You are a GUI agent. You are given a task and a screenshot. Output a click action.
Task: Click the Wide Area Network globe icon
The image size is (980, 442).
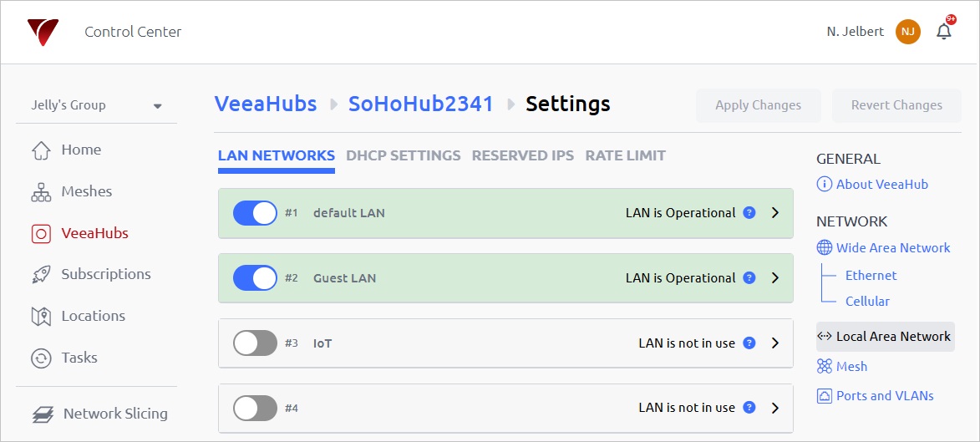click(825, 247)
